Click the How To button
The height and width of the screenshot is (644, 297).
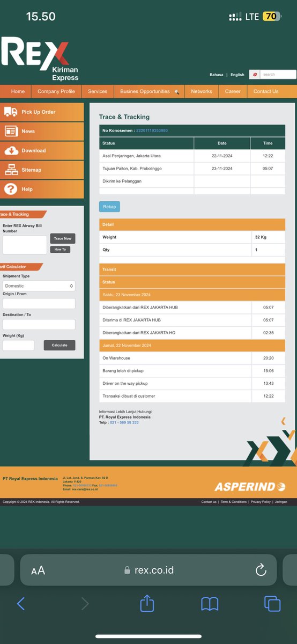click(60, 250)
